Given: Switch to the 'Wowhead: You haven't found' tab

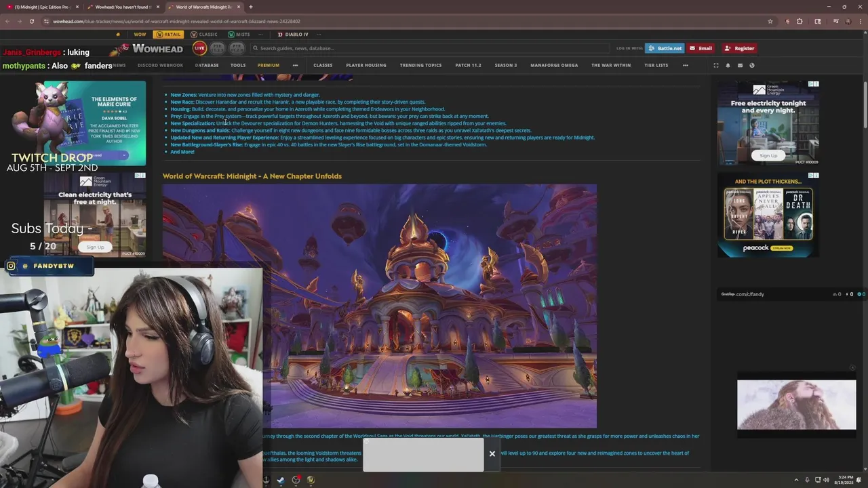Looking at the screenshot, I should coord(122,7).
